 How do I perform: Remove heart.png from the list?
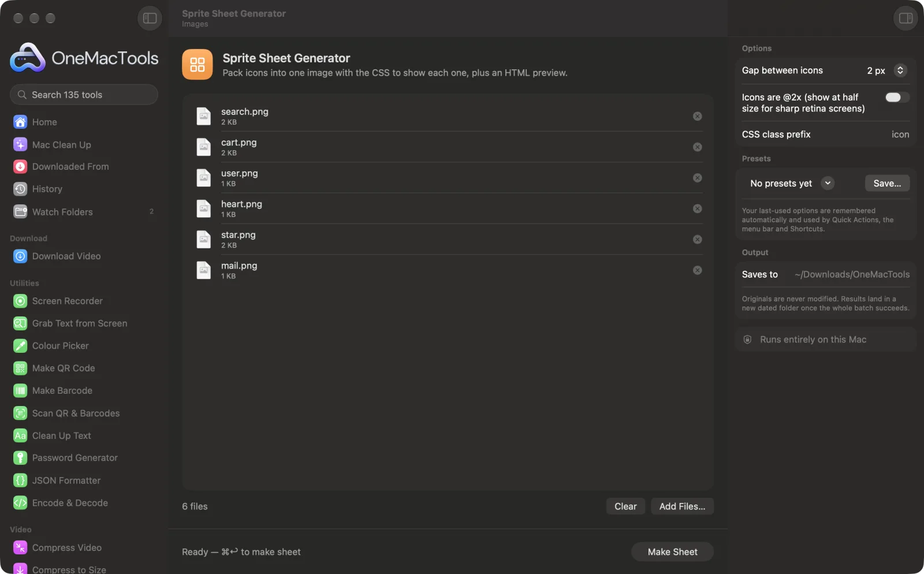pyautogui.click(x=697, y=208)
